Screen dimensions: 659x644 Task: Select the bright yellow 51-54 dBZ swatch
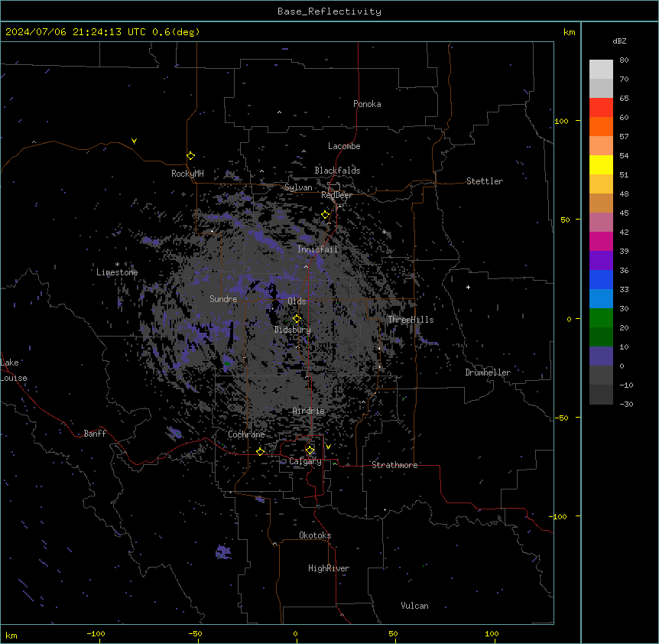point(601,164)
